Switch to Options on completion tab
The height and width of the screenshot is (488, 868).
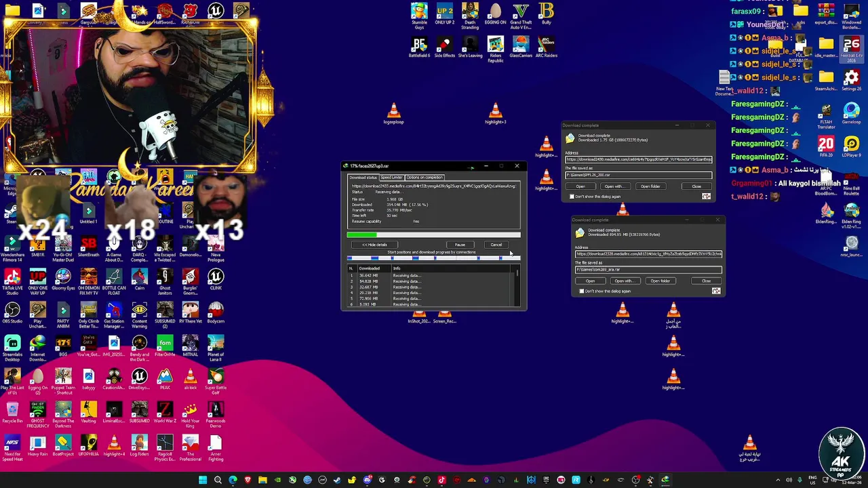click(x=425, y=178)
